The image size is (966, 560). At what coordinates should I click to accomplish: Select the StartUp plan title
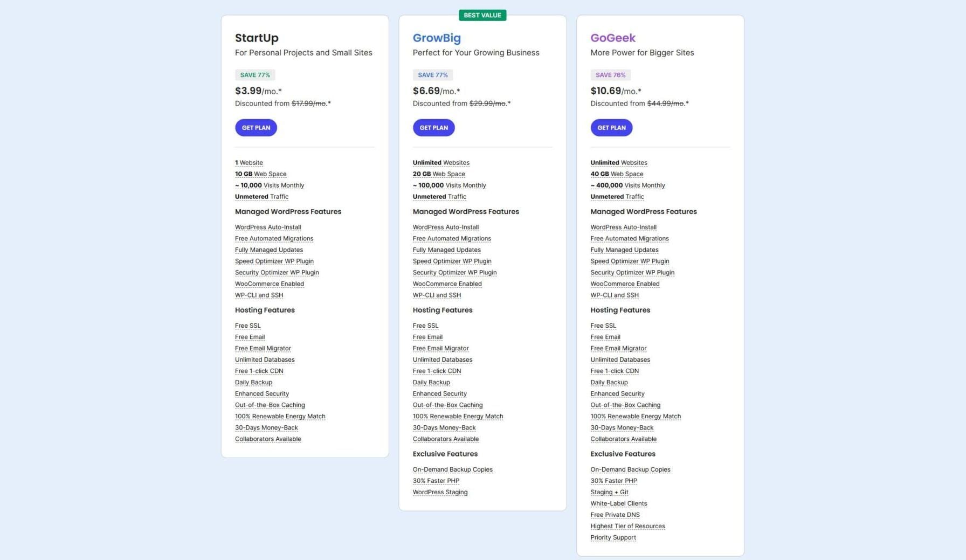[x=257, y=38]
